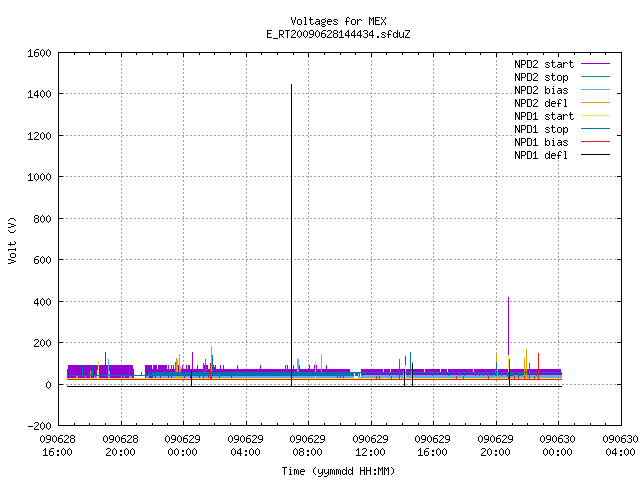Click the 800 y-axis tick label
Image resolution: width=640 pixels, height=480 pixels.
pyautogui.click(x=42, y=219)
